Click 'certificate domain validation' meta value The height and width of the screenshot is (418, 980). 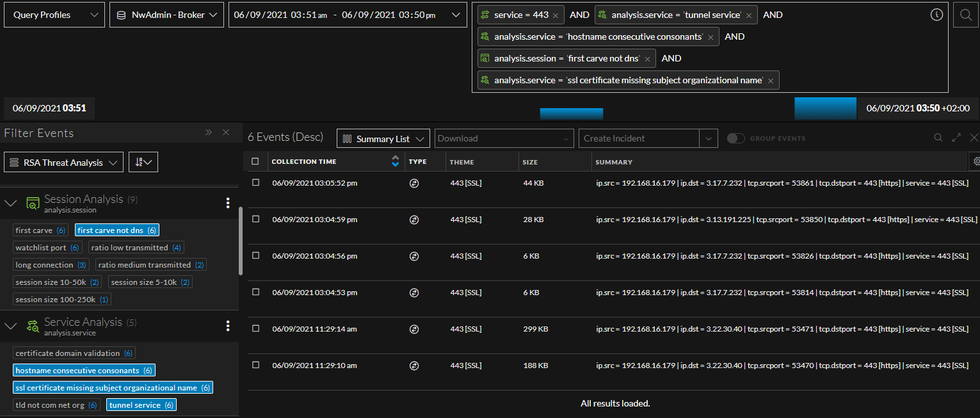click(74, 353)
